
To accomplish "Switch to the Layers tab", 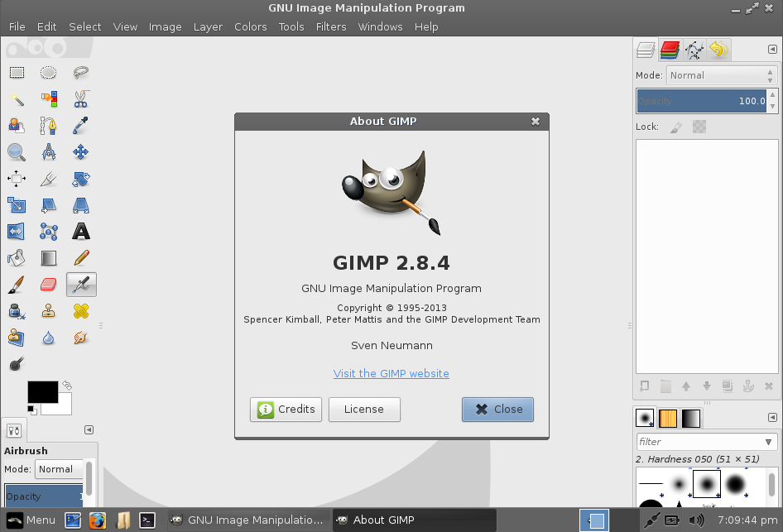I will pos(646,50).
